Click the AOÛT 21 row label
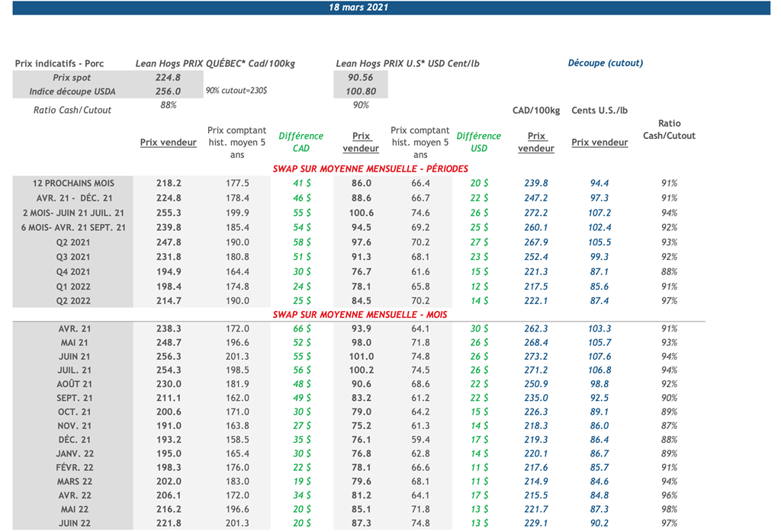 (74, 384)
